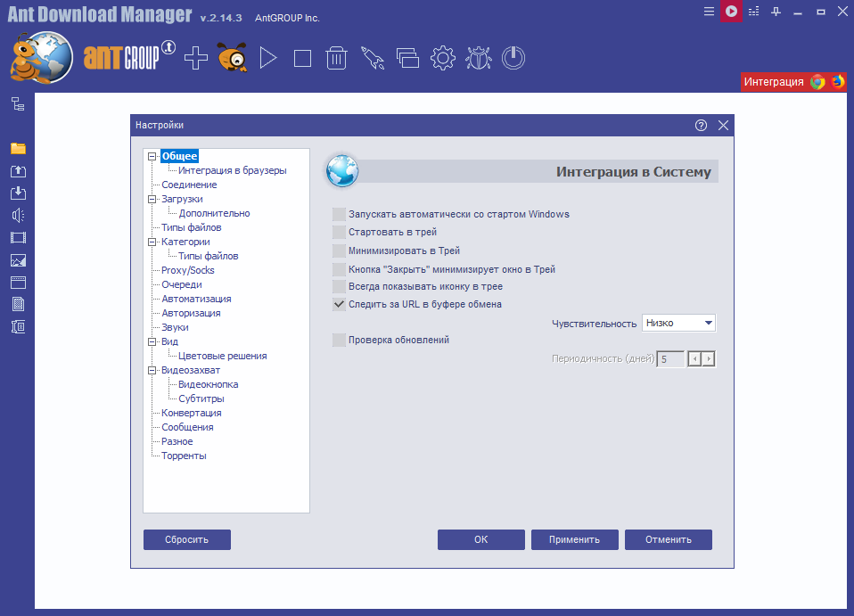The height and width of the screenshot is (616, 854).
Task: Click the red Интеграция banner label
Action: click(774, 82)
